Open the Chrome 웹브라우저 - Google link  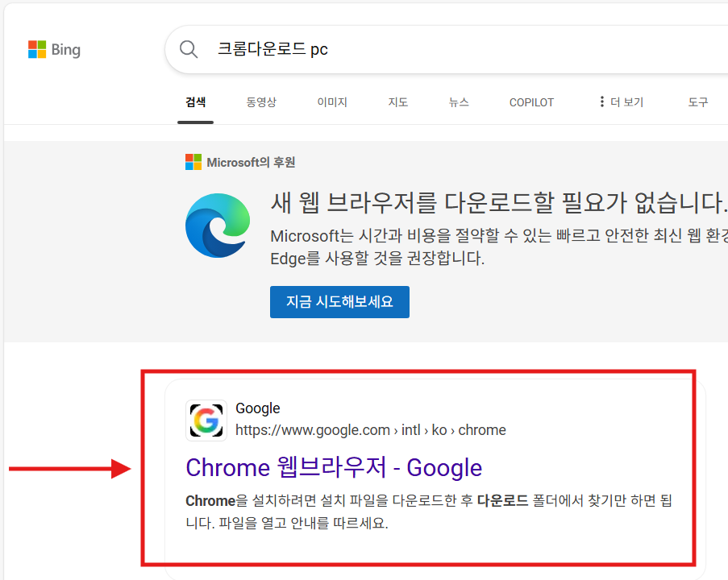pos(333,467)
